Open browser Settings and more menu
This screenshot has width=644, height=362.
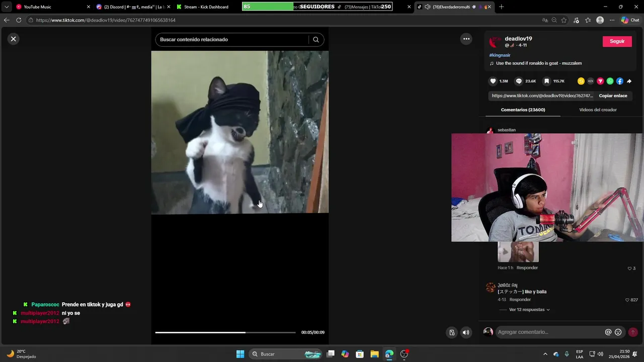coord(612,20)
